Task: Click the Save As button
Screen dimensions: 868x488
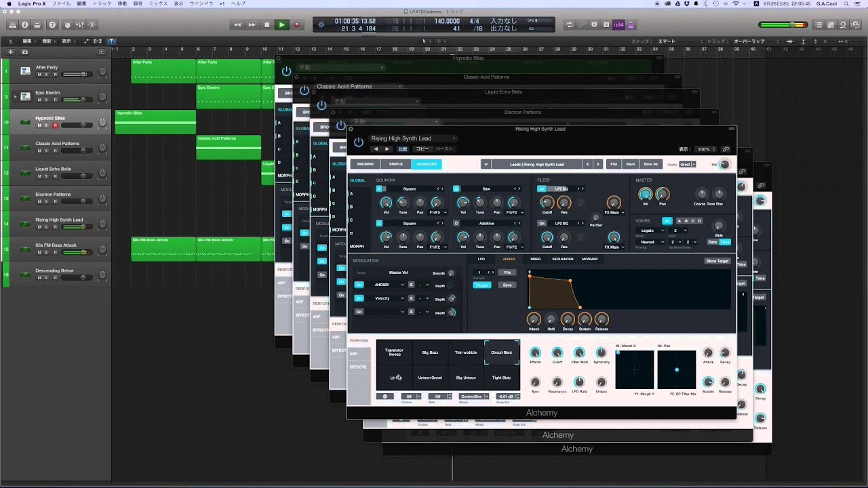Action: pyautogui.click(x=650, y=164)
